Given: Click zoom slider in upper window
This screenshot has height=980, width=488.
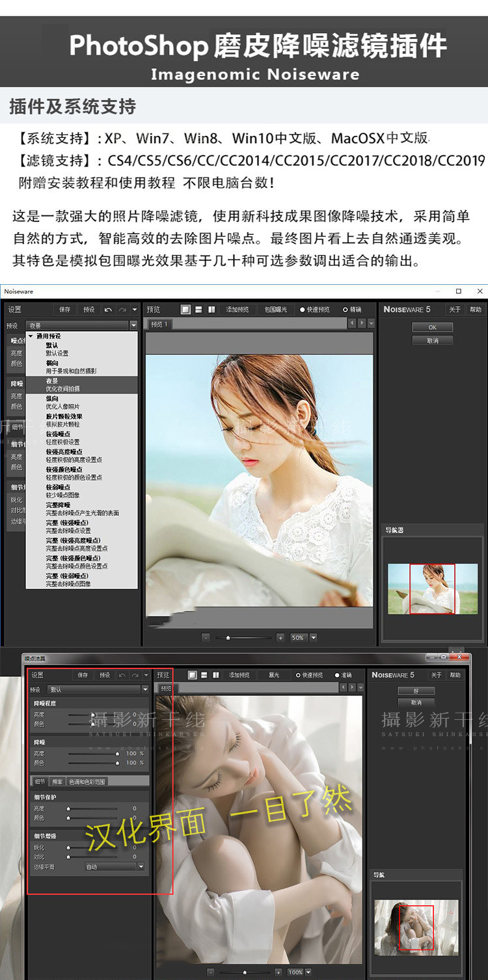Looking at the screenshot, I should click(x=243, y=638).
